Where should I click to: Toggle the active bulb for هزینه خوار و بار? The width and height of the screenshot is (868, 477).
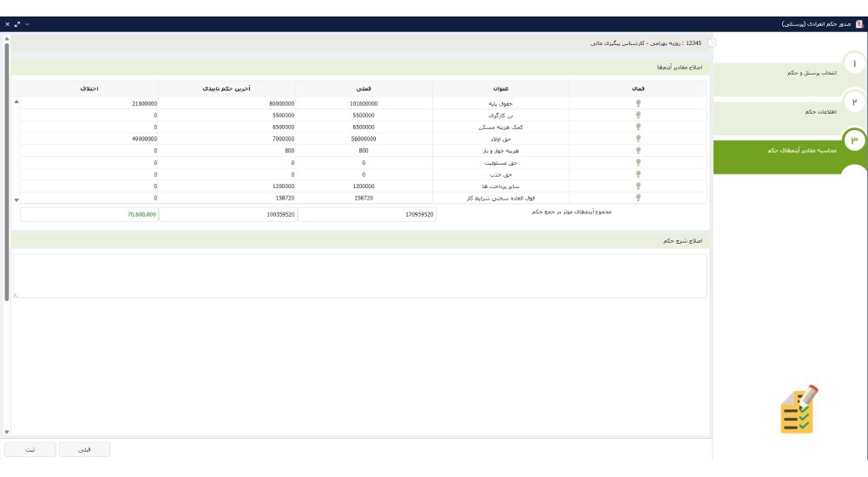(638, 151)
